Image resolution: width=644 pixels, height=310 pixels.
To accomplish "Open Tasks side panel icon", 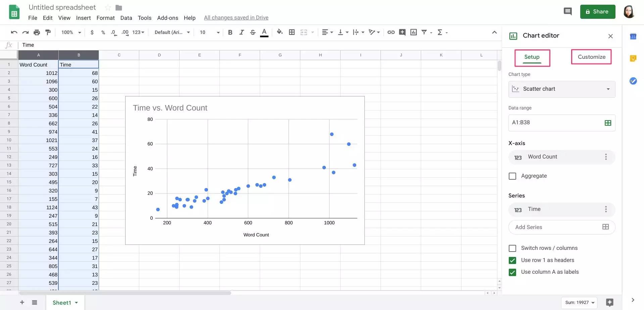I will click(x=633, y=81).
